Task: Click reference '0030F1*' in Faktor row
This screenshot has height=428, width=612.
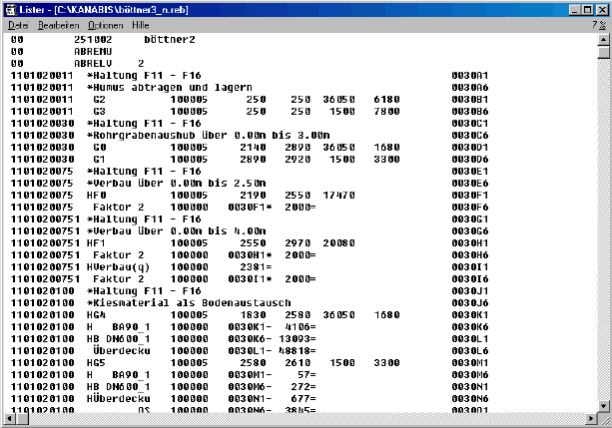Action: click(250, 207)
